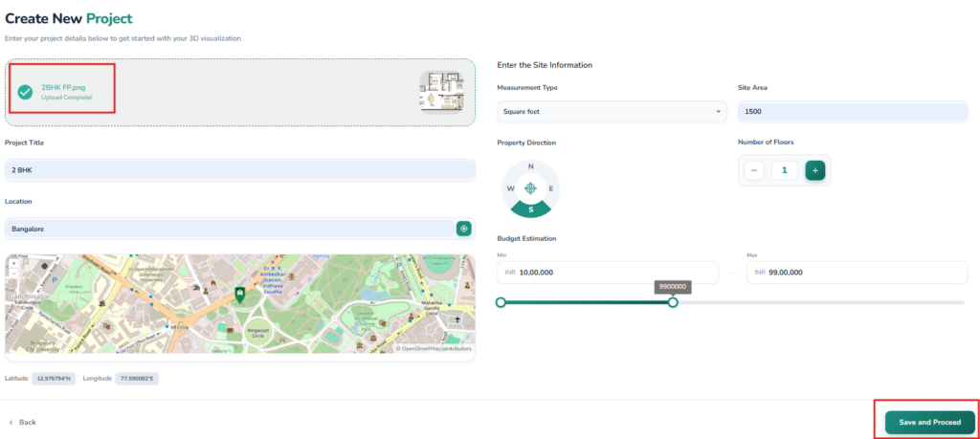Select West on the property direction compass
980x439 pixels.
tap(509, 188)
